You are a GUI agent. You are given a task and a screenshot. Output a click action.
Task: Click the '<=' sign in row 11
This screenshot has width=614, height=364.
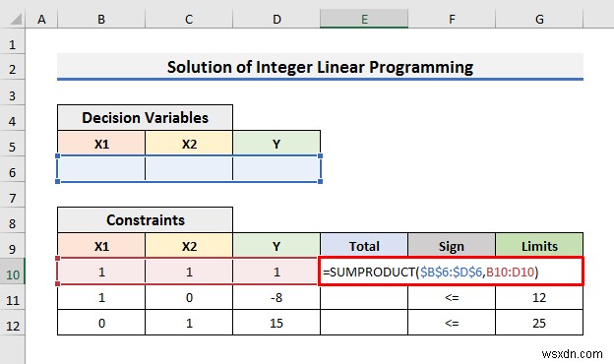coord(452,297)
